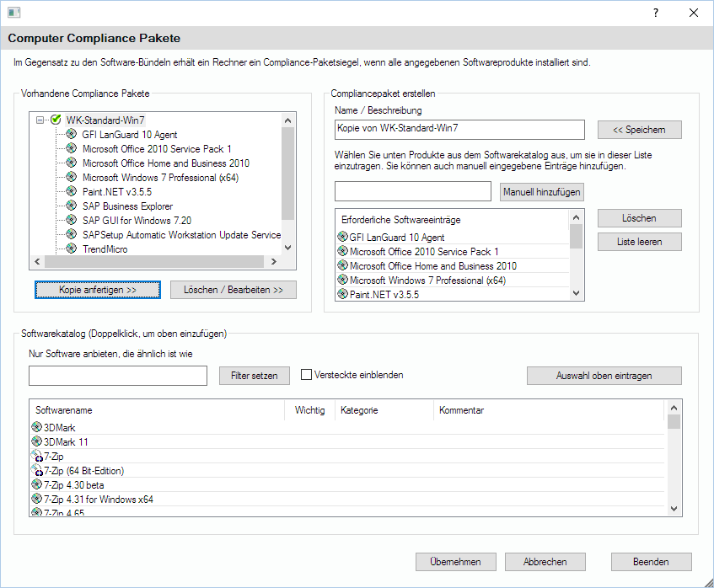Click the Paint.NET v3.5.5 tree icon
714x588 pixels.
click(x=72, y=191)
